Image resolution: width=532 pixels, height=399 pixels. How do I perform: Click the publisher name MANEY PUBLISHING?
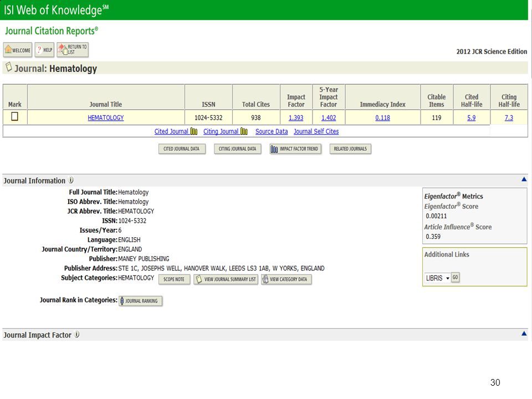click(x=144, y=259)
